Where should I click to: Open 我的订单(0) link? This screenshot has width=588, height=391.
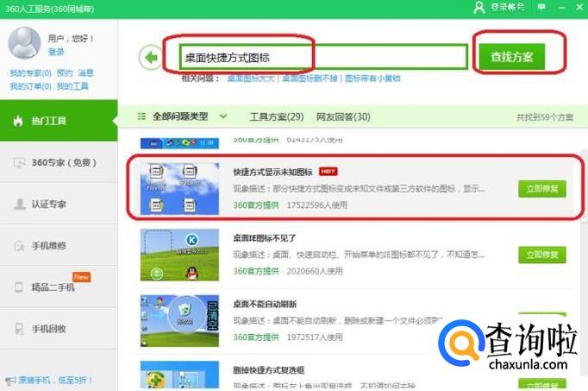[x=30, y=86]
